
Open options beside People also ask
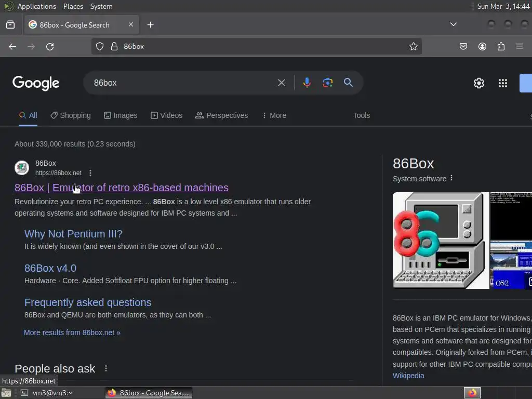pos(106,368)
